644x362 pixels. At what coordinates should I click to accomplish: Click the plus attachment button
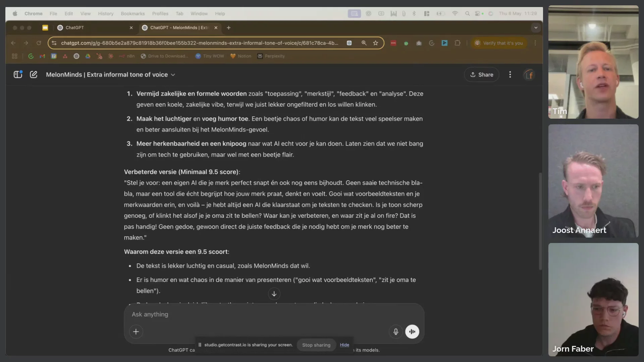click(x=136, y=331)
